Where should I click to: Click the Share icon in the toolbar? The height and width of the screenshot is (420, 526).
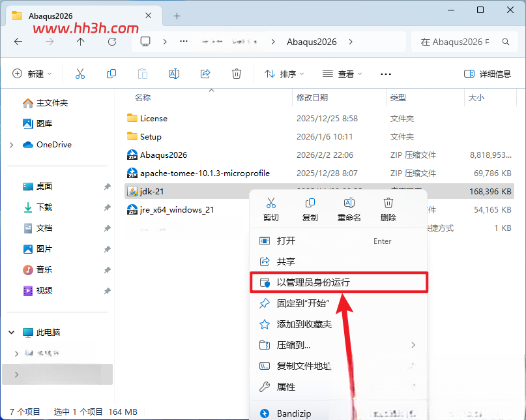click(x=205, y=74)
